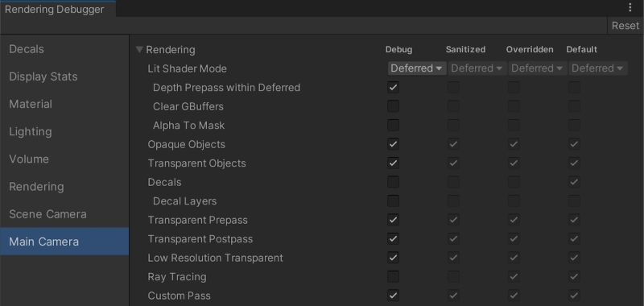Click the Custom Pass label
Screen dimensions: 644x306
(179, 296)
